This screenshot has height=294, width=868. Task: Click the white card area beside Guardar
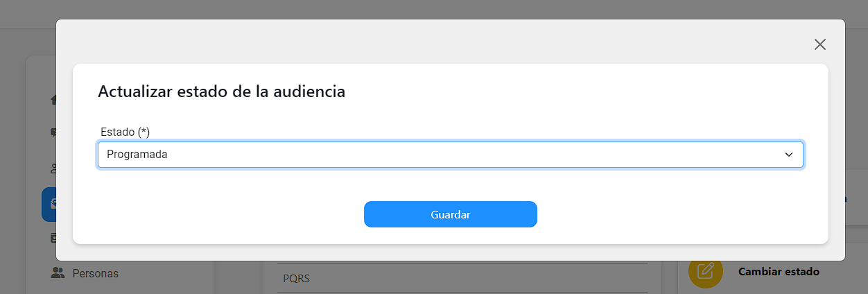659,214
